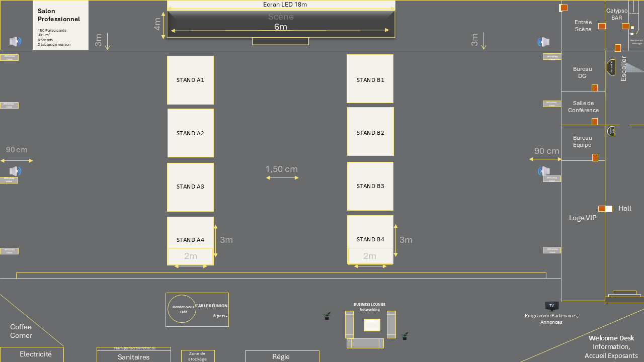
Task: Select the orange door marker of Salle de Conférence
Action: click(x=595, y=122)
